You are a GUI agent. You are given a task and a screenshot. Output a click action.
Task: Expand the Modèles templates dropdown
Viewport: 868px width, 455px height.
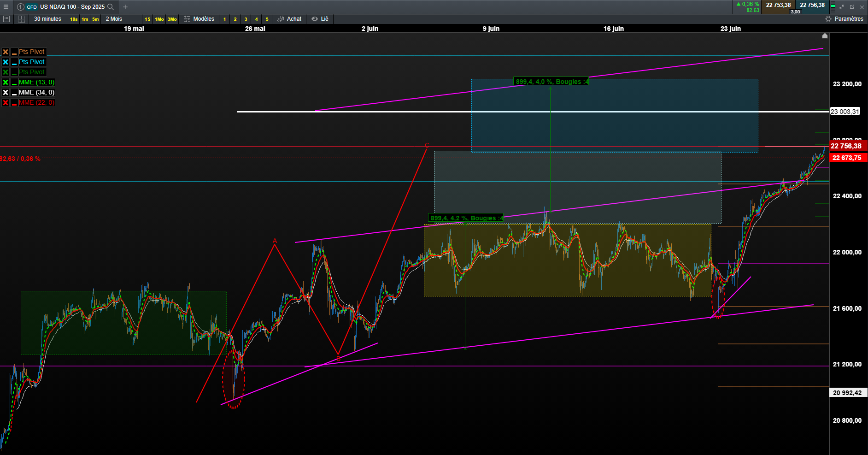point(199,19)
